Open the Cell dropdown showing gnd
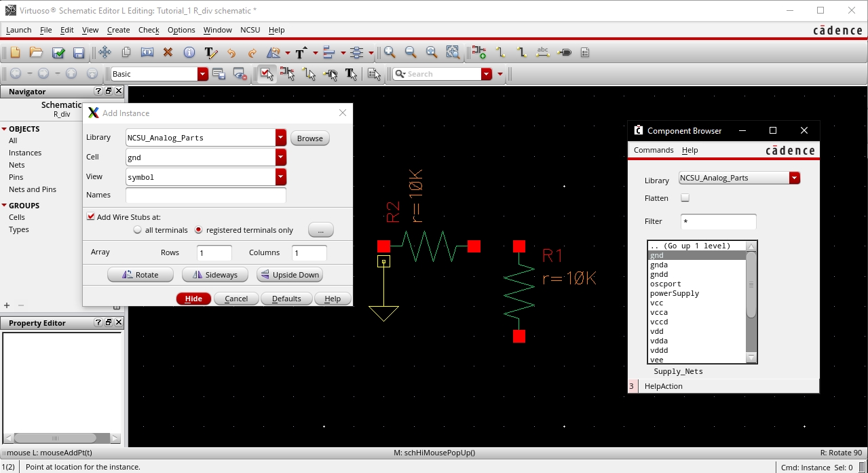Viewport: 868px width, 473px height. pos(280,157)
